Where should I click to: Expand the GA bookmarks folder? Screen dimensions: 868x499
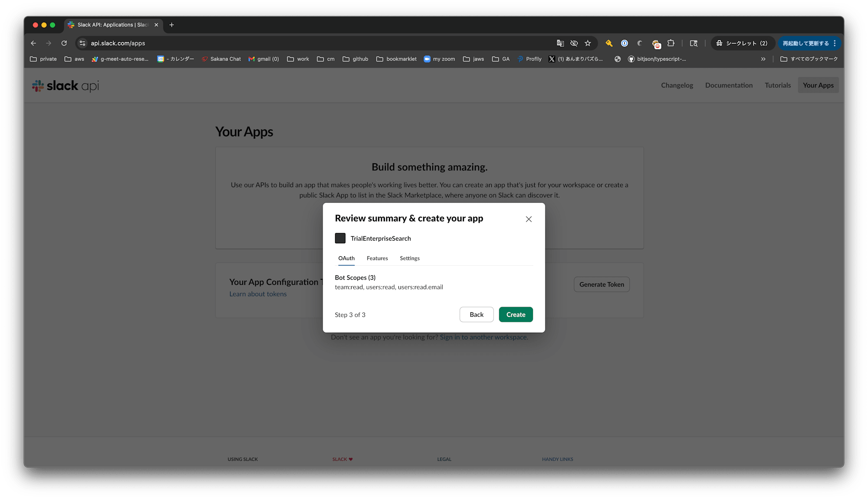point(501,59)
